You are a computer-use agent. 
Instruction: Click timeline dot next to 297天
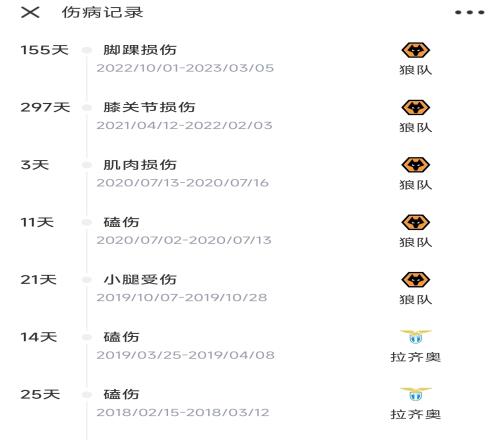[87, 108]
